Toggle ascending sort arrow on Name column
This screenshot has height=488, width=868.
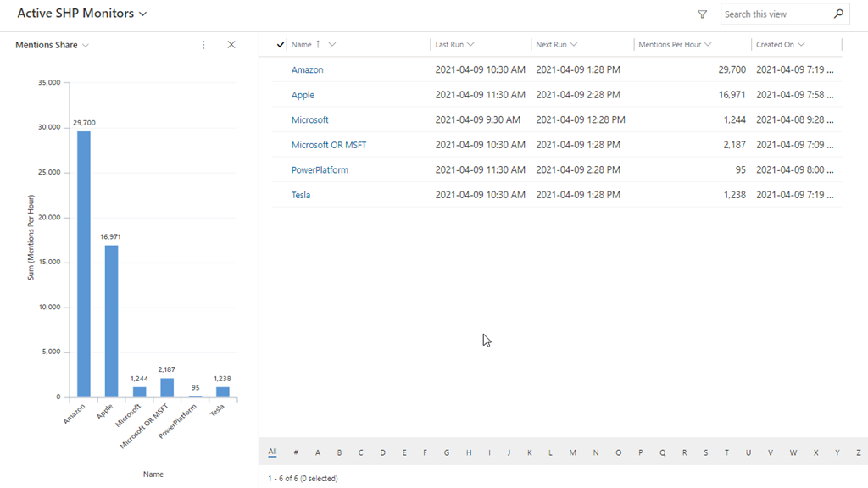[318, 44]
